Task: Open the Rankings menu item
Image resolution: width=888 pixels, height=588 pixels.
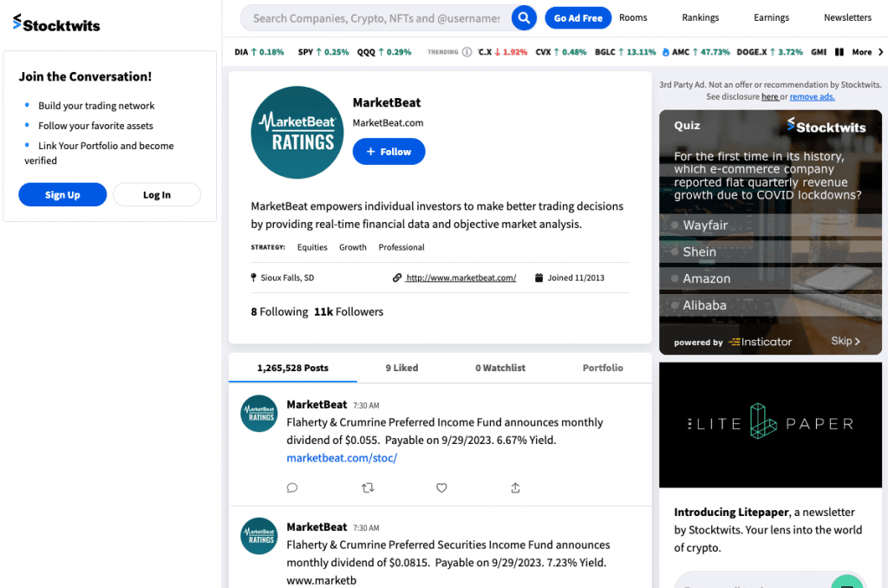Action: [700, 17]
